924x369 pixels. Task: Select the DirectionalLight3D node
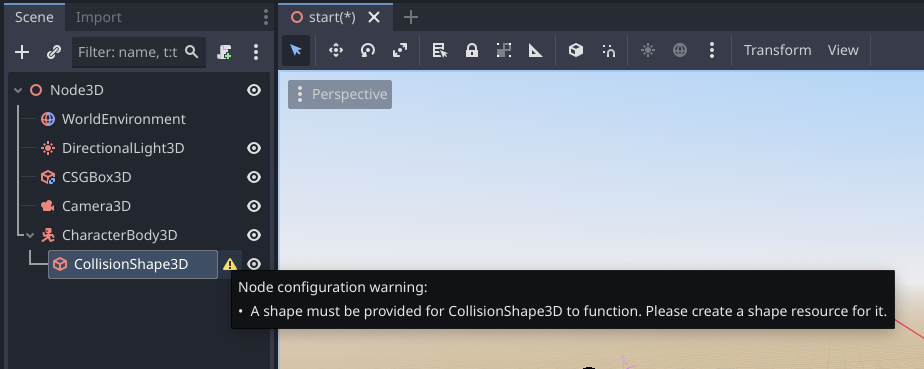point(123,148)
